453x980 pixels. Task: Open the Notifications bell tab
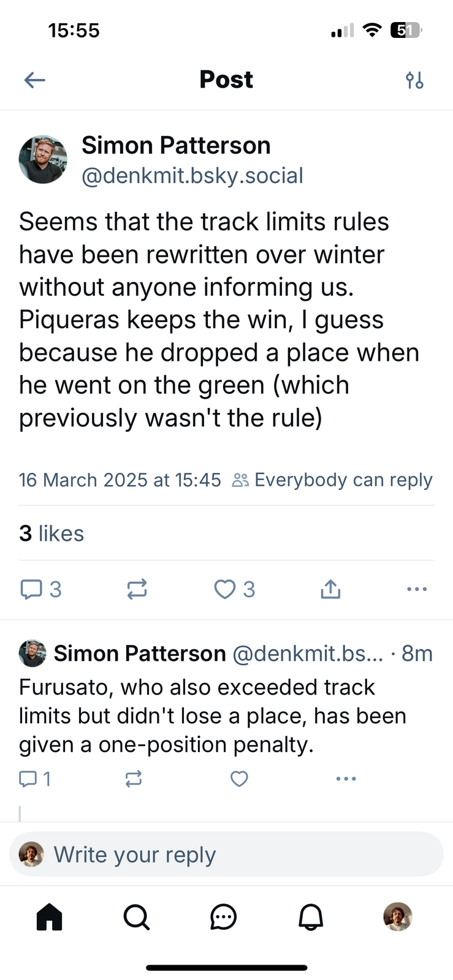click(311, 917)
